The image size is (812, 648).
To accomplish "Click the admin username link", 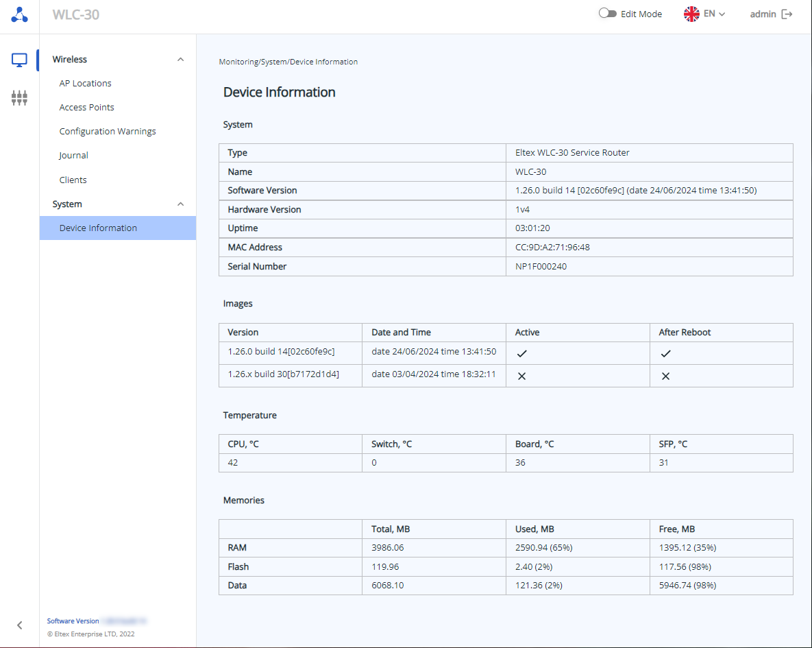I will (763, 14).
